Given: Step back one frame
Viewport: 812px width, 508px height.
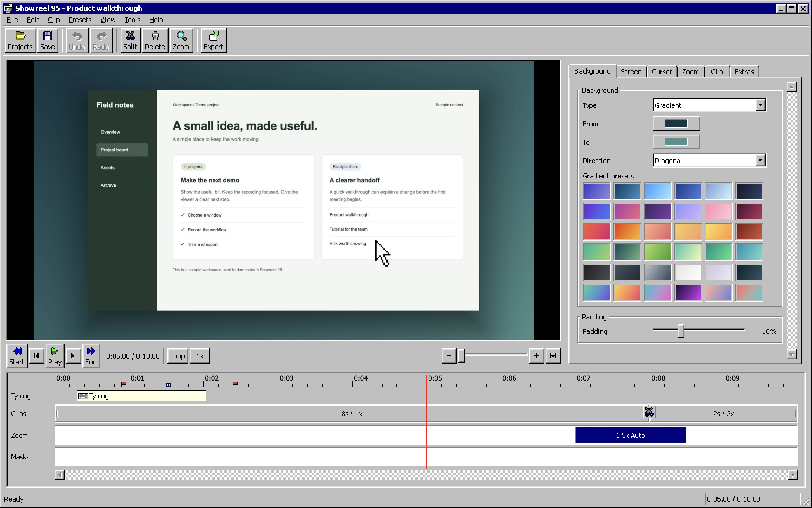Looking at the screenshot, I should pyautogui.click(x=36, y=356).
